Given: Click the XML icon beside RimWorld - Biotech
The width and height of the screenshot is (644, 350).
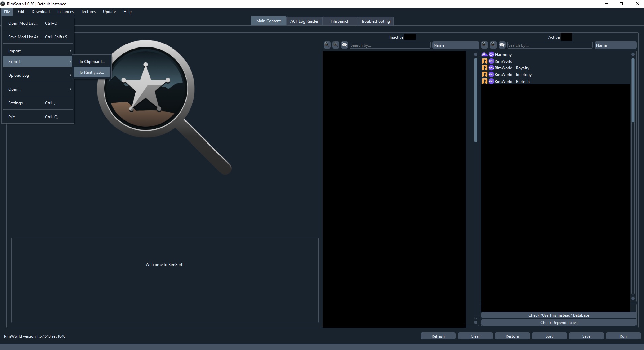Looking at the screenshot, I should (x=492, y=82).
